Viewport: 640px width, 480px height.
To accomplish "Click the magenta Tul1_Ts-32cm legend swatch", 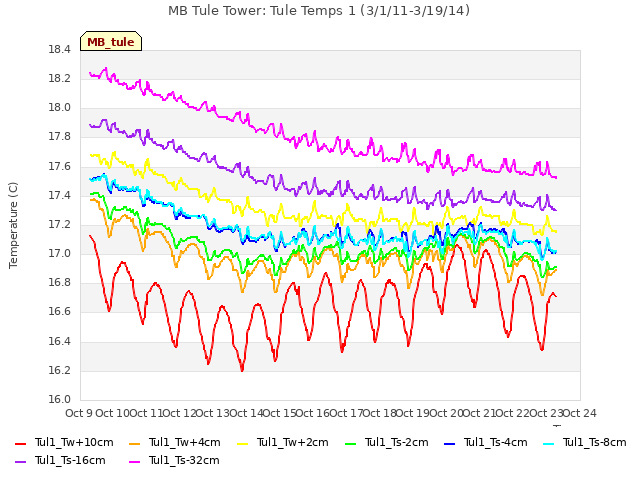I will (x=134, y=461).
